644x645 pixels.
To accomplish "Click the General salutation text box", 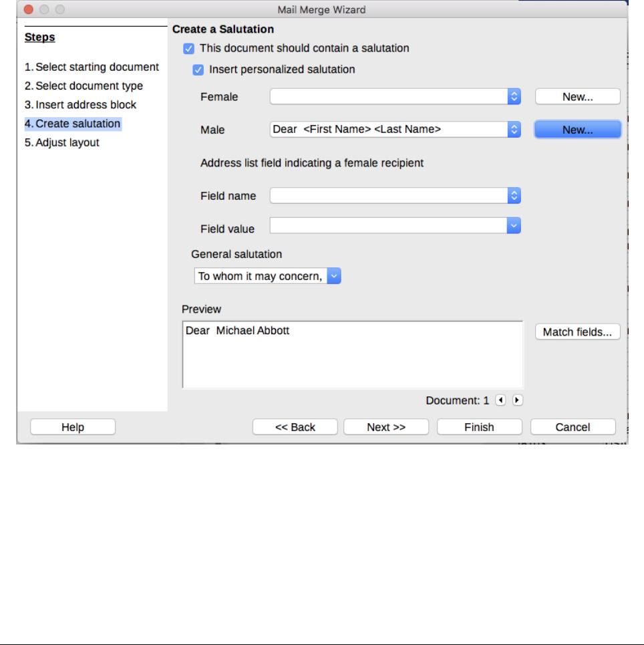I will click(261, 275).
